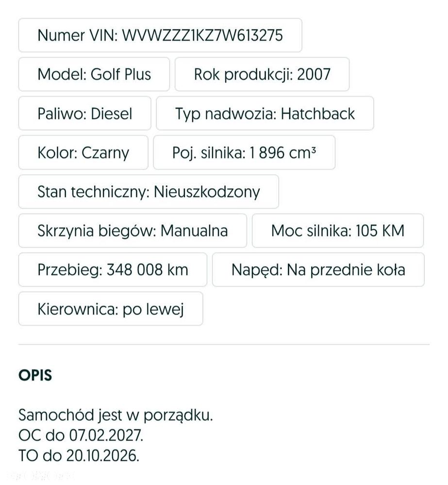Click the text 'Samochód jest w porządku.'
The height and width of the screenshot is (485, 448).
(116, 415)
